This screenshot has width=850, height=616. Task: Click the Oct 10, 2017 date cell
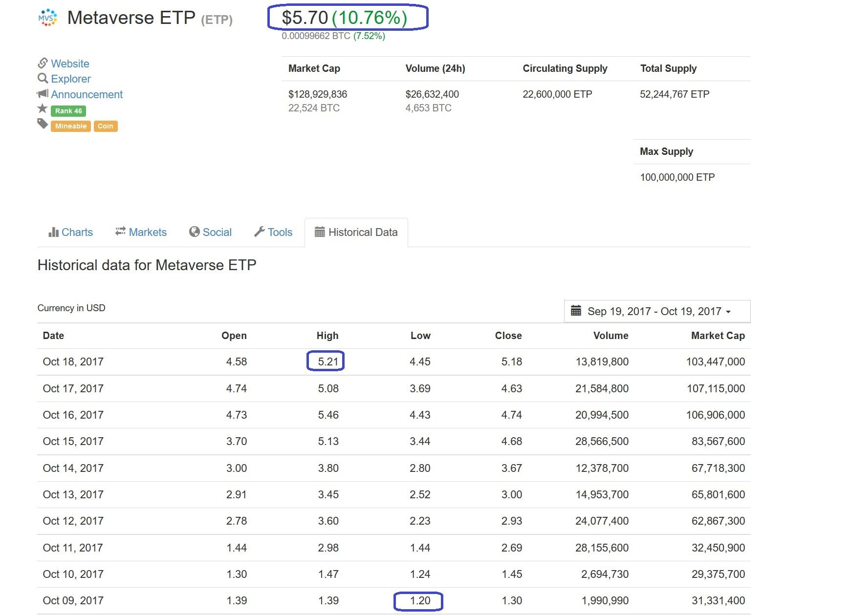[x=73, y=574]
